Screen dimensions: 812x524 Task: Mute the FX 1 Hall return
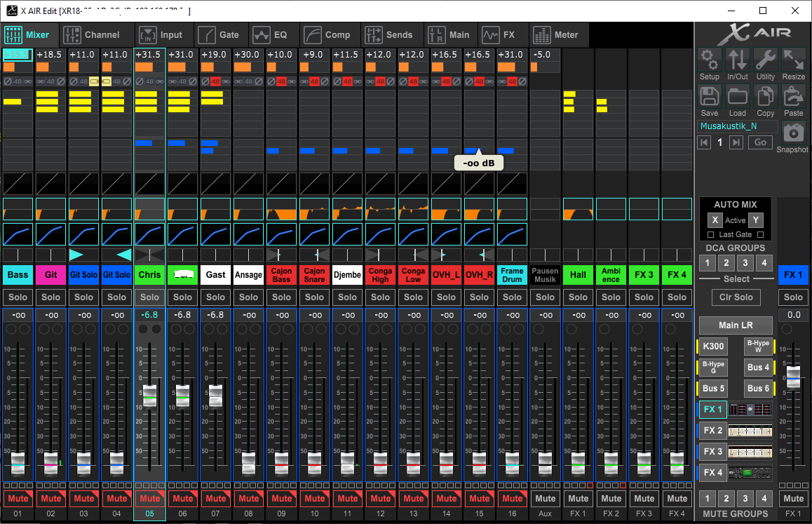[x=578, y=499]
